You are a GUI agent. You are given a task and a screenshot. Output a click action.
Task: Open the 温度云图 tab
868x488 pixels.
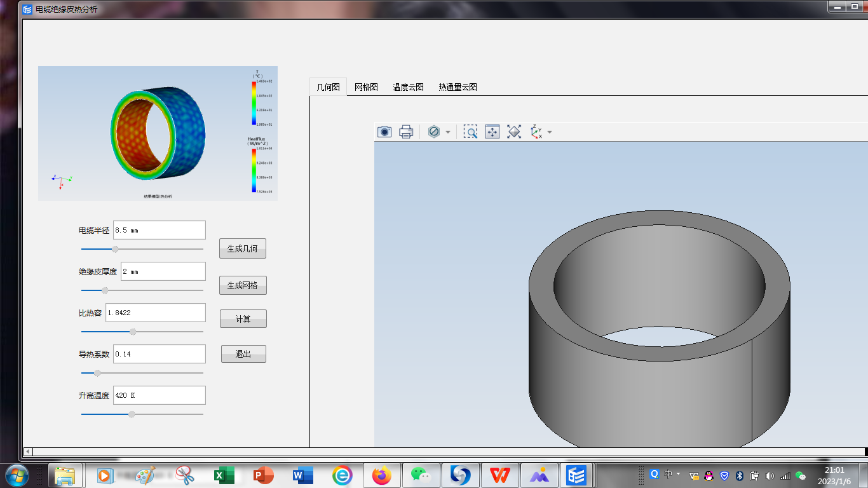[408, 87]
